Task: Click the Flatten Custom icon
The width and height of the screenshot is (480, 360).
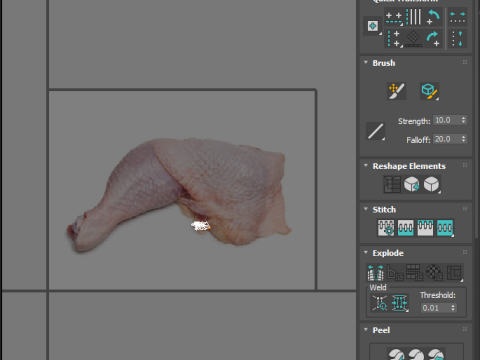Action: (x=454, y=273)
